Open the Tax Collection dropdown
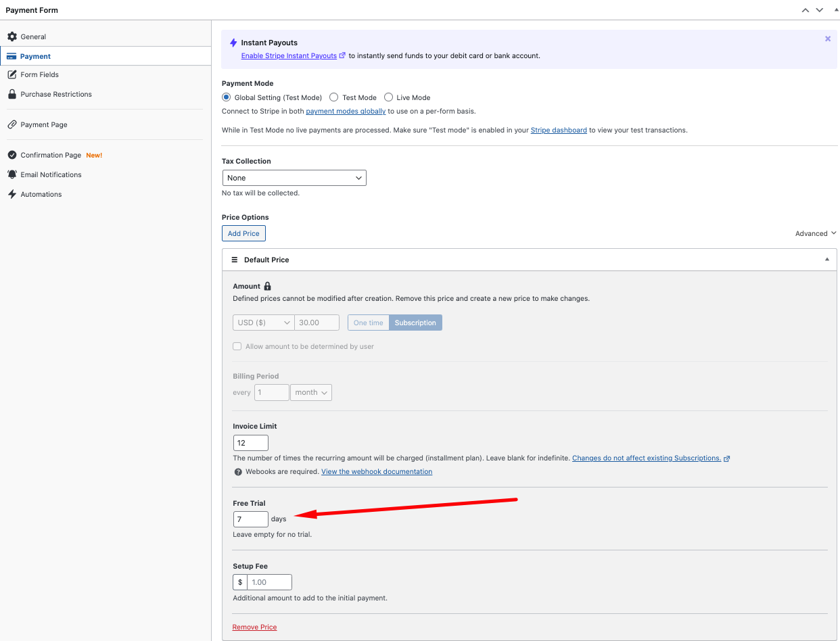Viewport: 840px width, 641px height. [294, 178]
